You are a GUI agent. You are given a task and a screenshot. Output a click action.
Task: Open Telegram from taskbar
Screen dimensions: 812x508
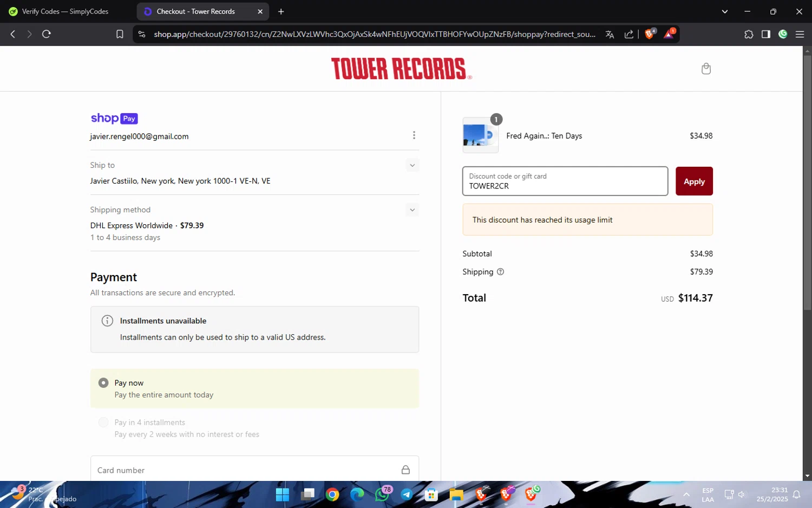pyautogui.click(x=407, y=494)
